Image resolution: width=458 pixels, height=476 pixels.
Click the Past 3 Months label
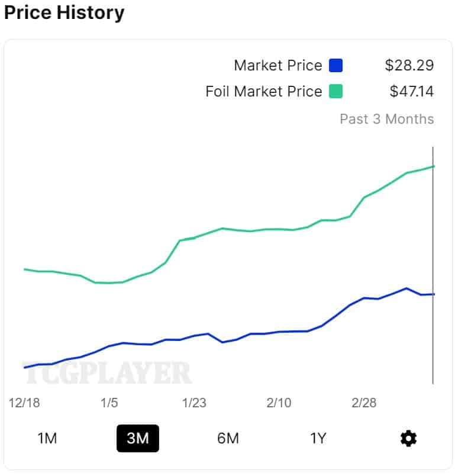pos(386,119)
